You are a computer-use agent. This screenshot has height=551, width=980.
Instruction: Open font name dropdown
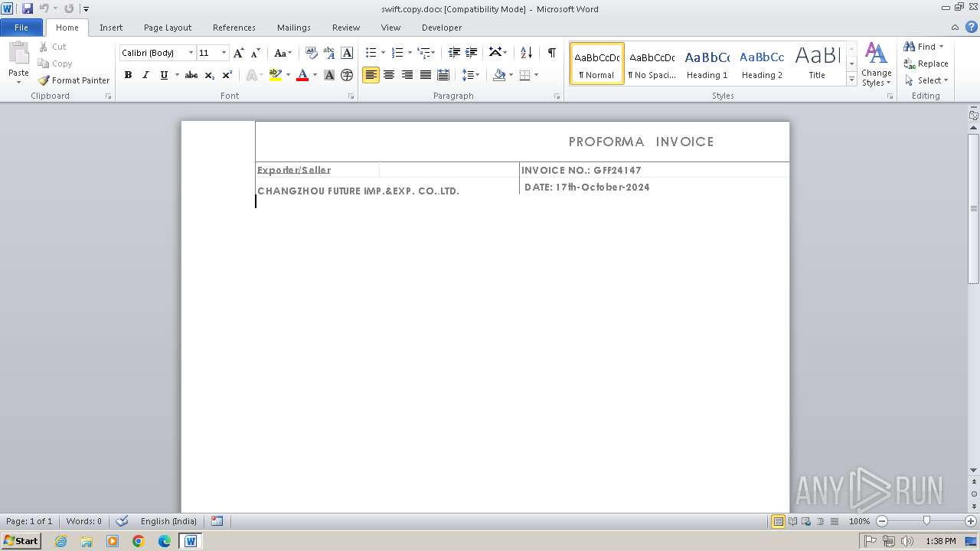[x=191, y=53]
